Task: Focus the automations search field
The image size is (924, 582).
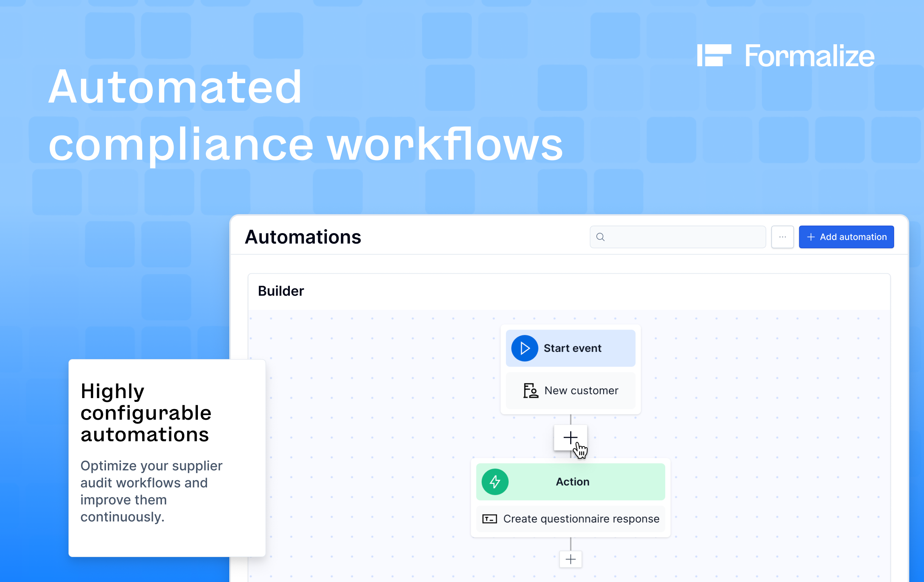Action: tap(683, 237)
